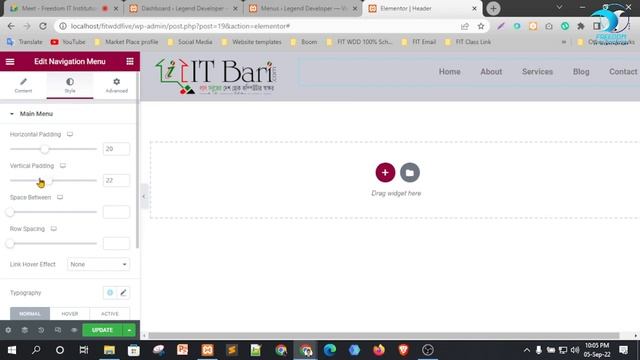Open Windows taskbar search
The height and width of the screenshot is (360, 640).
point(36,350)
